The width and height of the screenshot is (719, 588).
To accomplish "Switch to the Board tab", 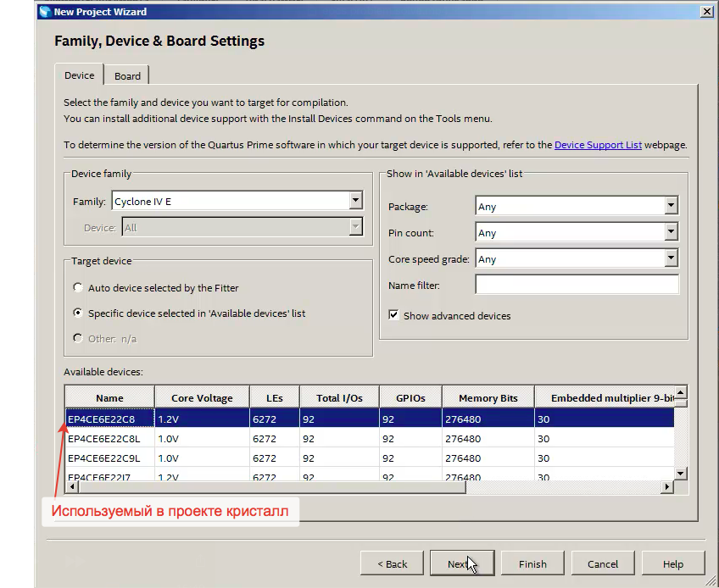I will tap(127, 75).
